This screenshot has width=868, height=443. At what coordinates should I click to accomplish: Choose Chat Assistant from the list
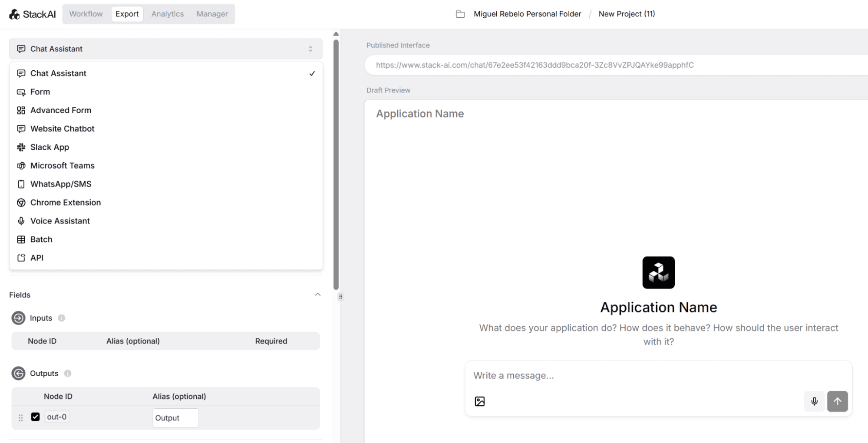(x=166, y=73)
